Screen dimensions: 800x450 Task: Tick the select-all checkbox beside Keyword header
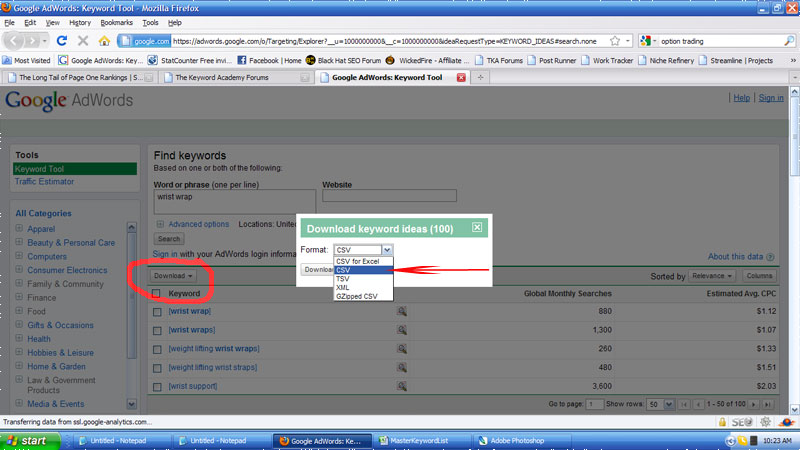[156, 293]
